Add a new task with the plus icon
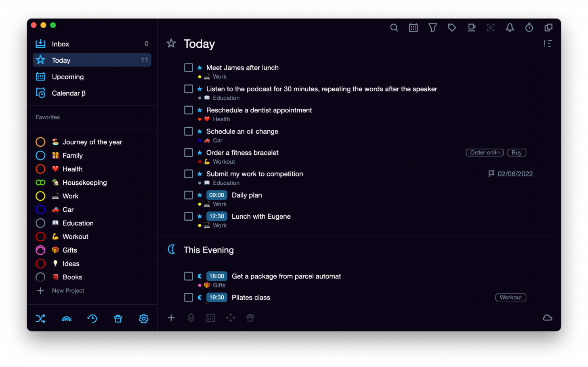This screenshot has width=588, height=367. [x=171, y=318]
